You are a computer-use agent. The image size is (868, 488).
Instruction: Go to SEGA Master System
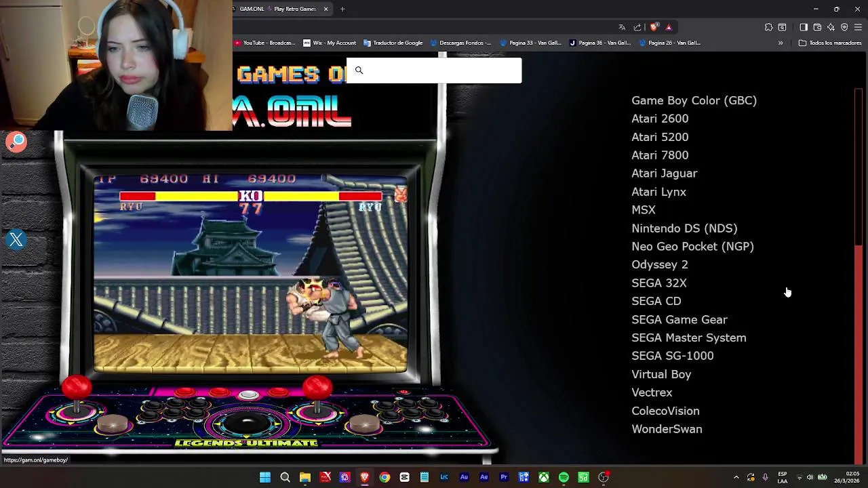pos(688,338)
